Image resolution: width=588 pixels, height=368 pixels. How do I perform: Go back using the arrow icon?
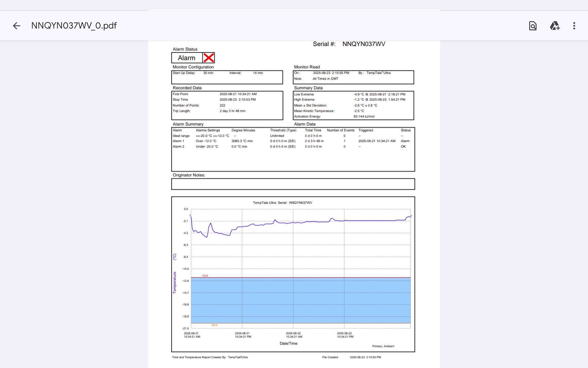(17, 26)
